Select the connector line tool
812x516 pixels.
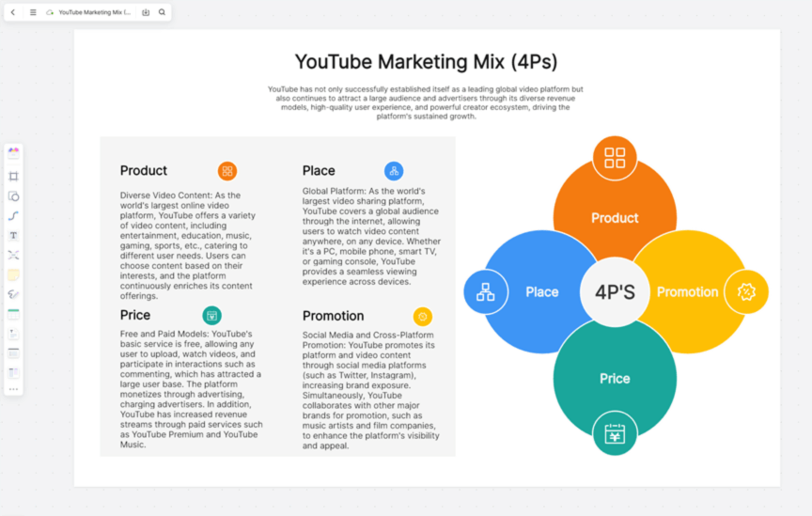point(13,216)
